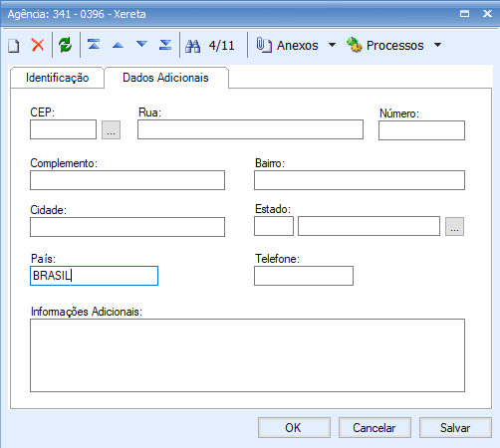Open search with binoculars icon
Viewport: 500px width, 448px height.
click(x=192, y=46)
